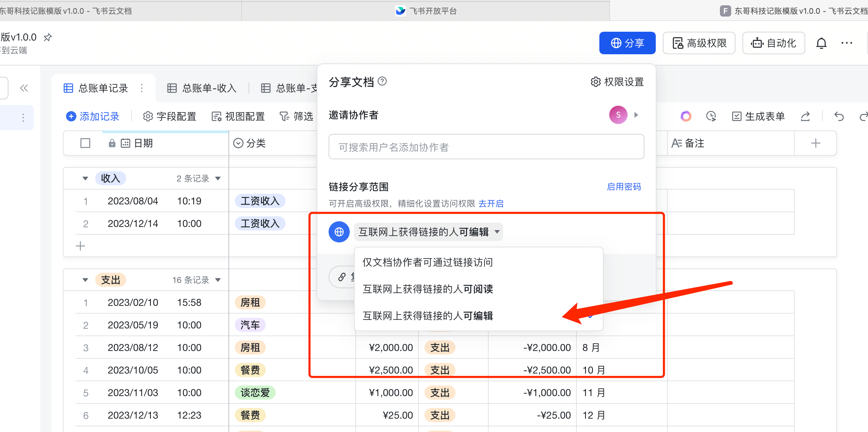
Task: Select 互联网上获得链接的人可编辑 option in list
Action: pos(478,316)
